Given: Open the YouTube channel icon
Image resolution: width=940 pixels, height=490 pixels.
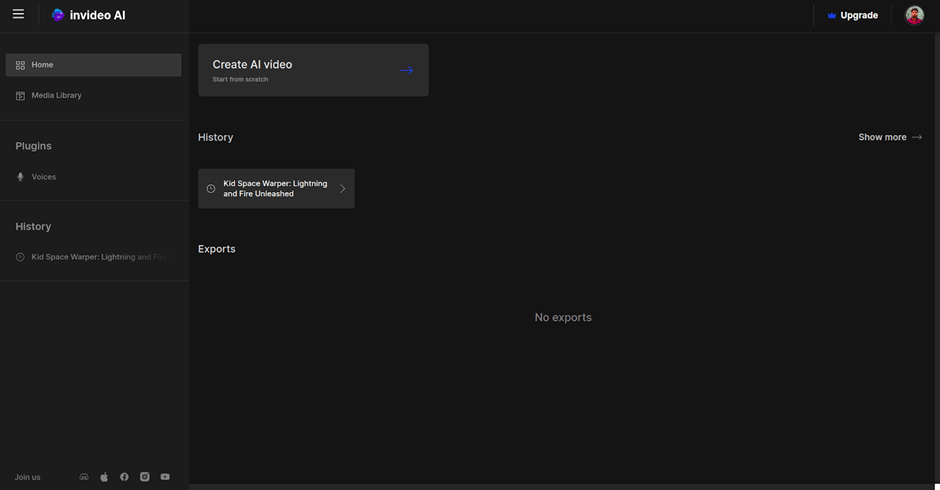Looking at the screenshot, I should point(165,477).
